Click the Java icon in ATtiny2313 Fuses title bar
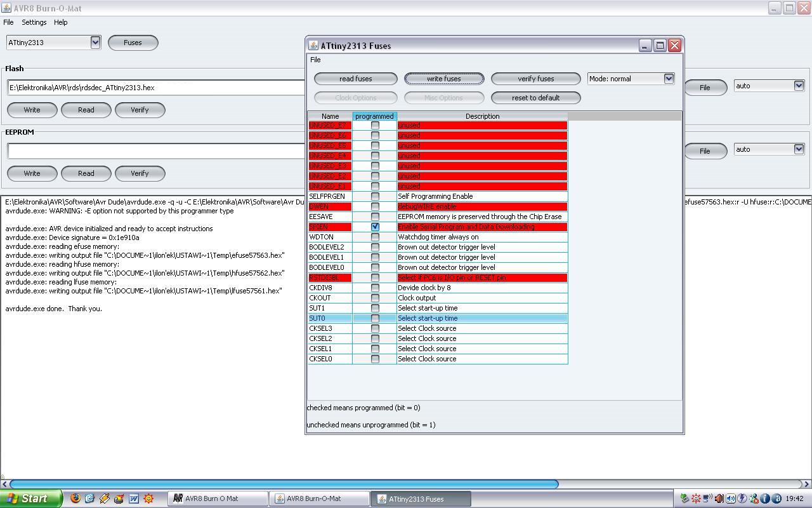Image resolution: width=812 pixels, height=508 pixels. tap(313, 46)
